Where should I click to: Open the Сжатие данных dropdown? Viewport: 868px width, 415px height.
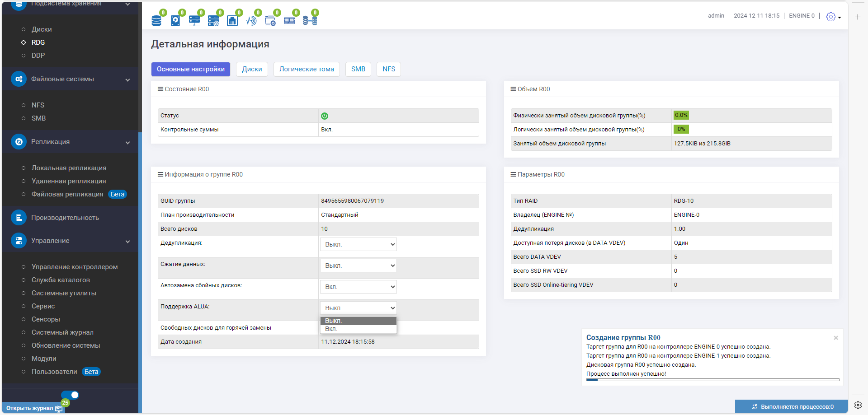click(359, 266)
